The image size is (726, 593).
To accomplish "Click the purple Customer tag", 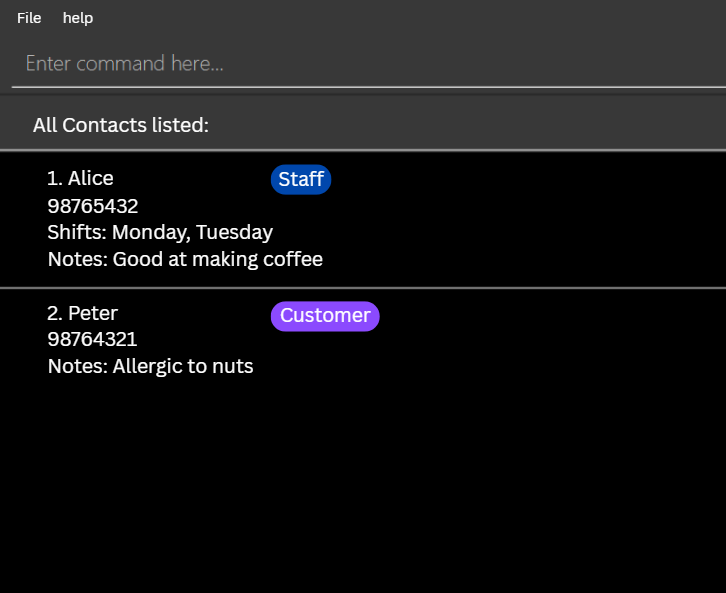I will (x=325, y=316).
